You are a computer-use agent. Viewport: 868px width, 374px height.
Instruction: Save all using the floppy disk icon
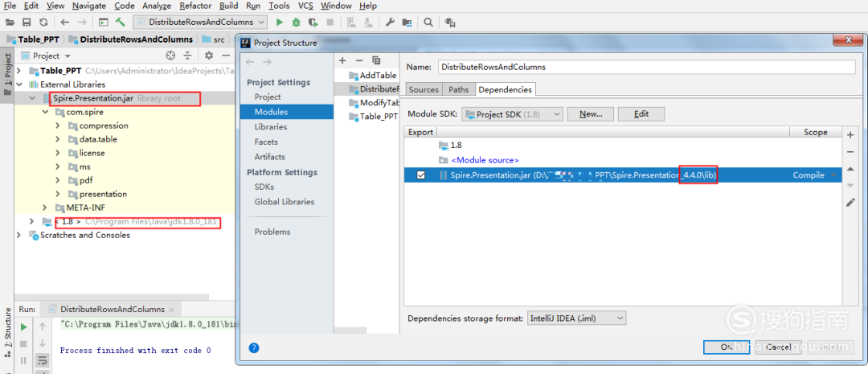[x=27, y=23]
